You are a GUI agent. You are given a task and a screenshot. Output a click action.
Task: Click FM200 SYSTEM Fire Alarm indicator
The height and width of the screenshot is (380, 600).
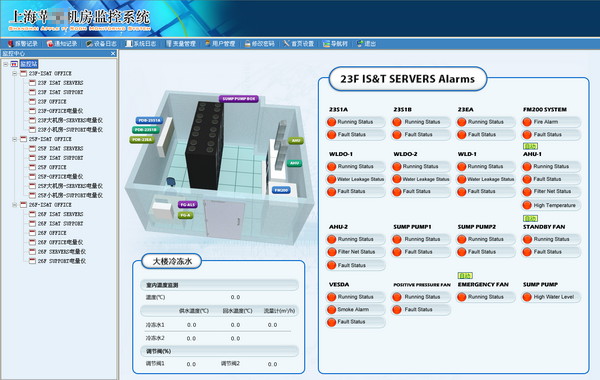tap(527, 122)
